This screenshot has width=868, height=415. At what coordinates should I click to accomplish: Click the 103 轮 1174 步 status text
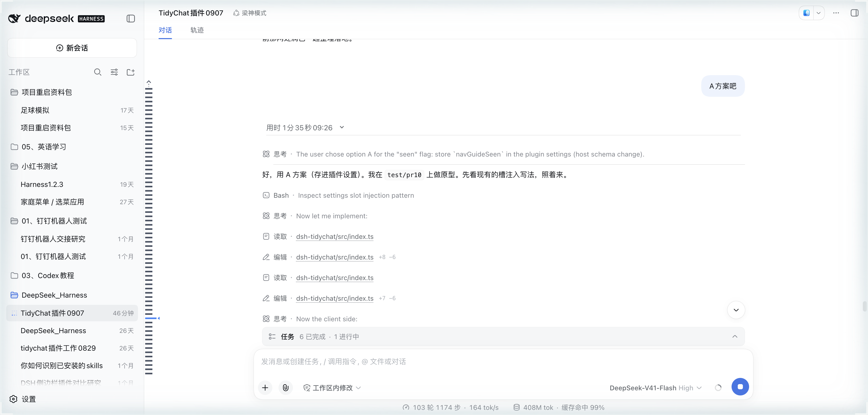point(436,407)
